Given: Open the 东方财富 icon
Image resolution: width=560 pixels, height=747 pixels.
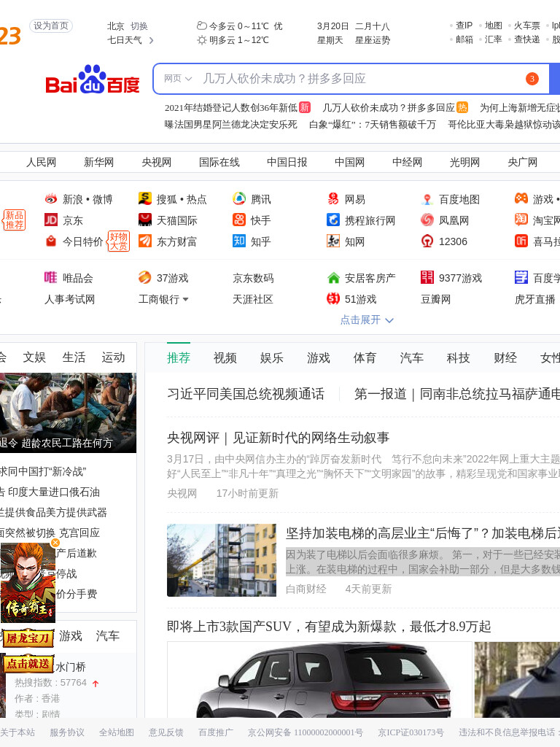Looking at the screenshot, I should (145, 241).
